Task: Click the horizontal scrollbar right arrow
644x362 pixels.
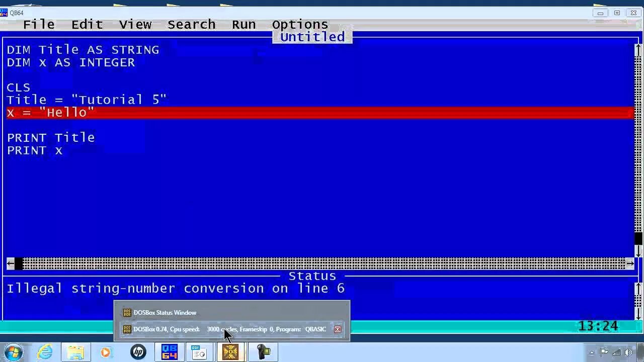Action: pos(630,263)
